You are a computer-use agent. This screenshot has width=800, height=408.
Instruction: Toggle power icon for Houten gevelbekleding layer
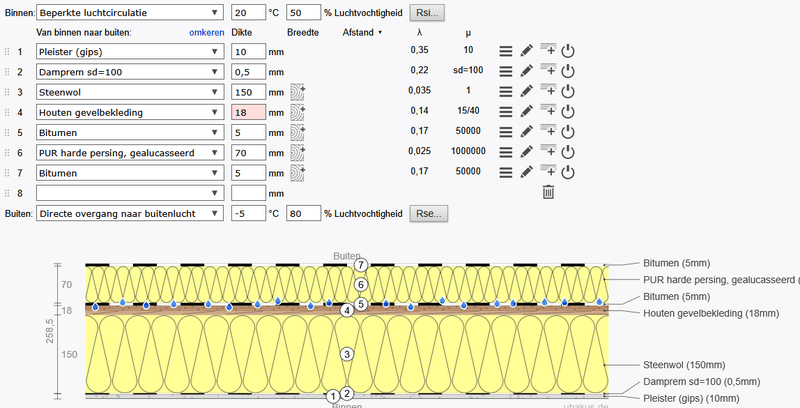(568, 112)
